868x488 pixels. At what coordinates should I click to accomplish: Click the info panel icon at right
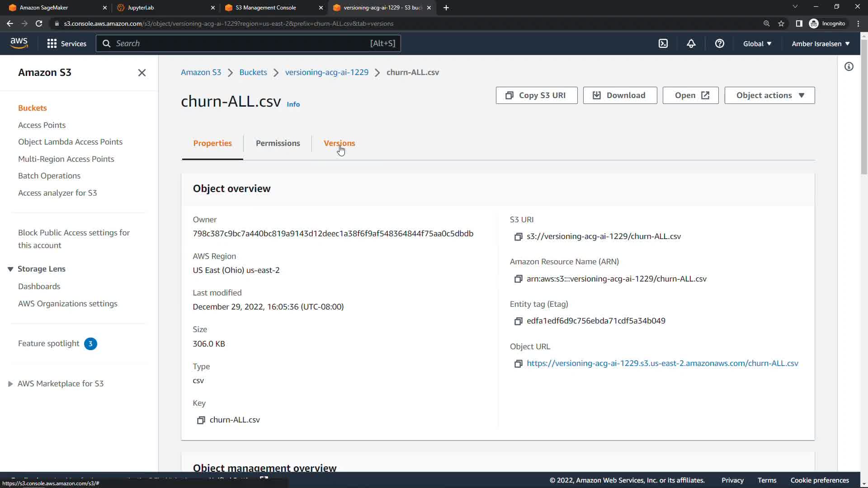(849, 67)
